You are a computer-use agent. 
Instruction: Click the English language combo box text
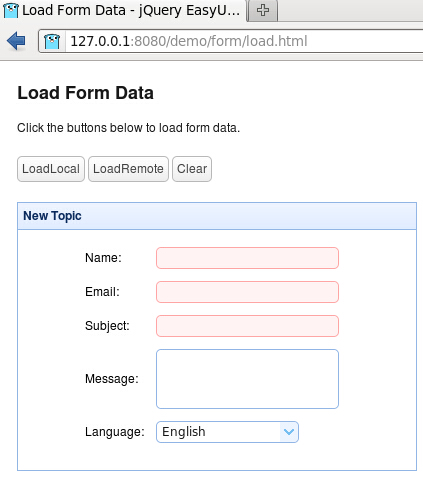[184, 432]
